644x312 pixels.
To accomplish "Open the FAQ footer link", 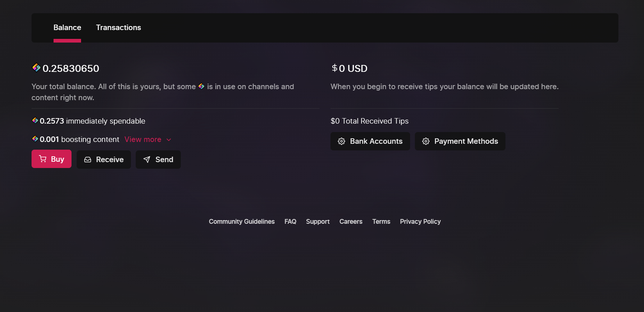I will 290,222.
